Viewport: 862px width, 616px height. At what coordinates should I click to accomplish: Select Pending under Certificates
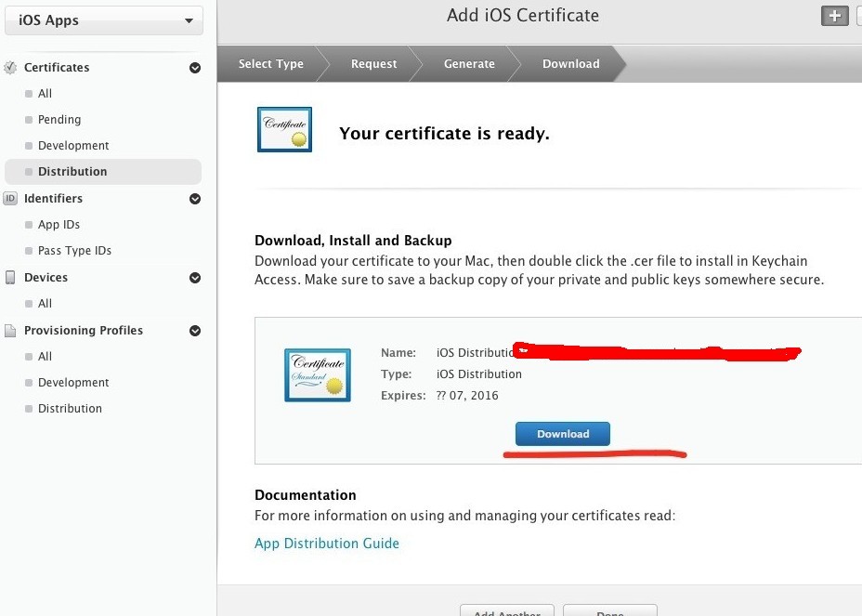(x=59, y=119)
